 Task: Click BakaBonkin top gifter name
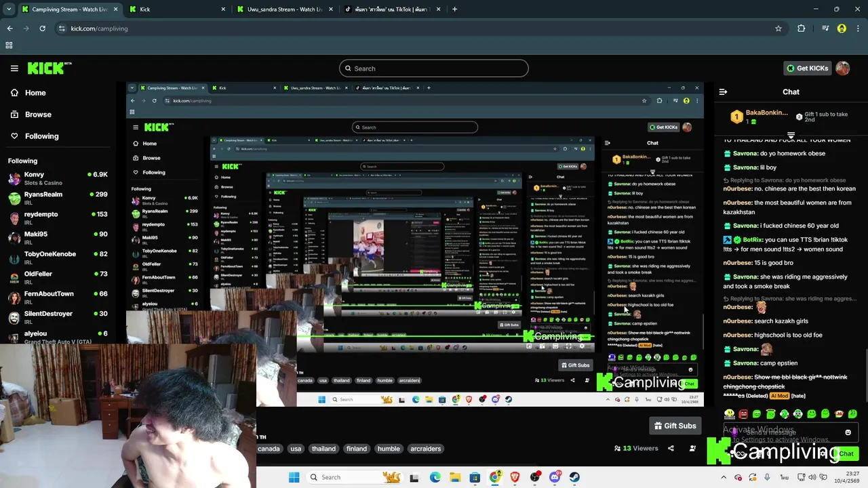coord(767,113)
